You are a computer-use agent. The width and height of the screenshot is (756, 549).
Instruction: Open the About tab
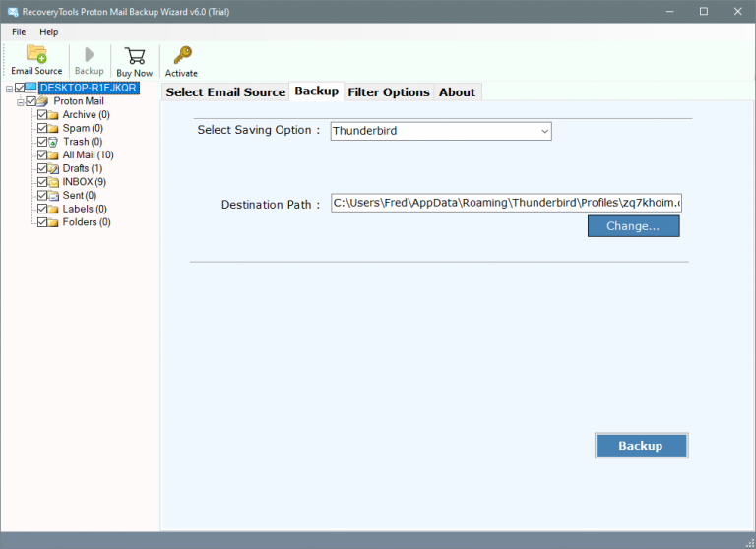click(x=457, y=92)
